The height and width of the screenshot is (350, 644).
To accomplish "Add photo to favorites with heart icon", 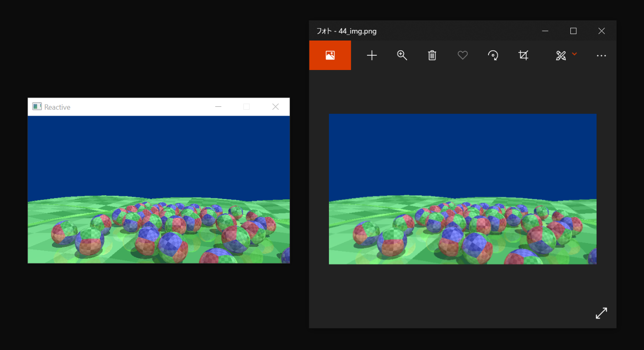I will point(462,55).
